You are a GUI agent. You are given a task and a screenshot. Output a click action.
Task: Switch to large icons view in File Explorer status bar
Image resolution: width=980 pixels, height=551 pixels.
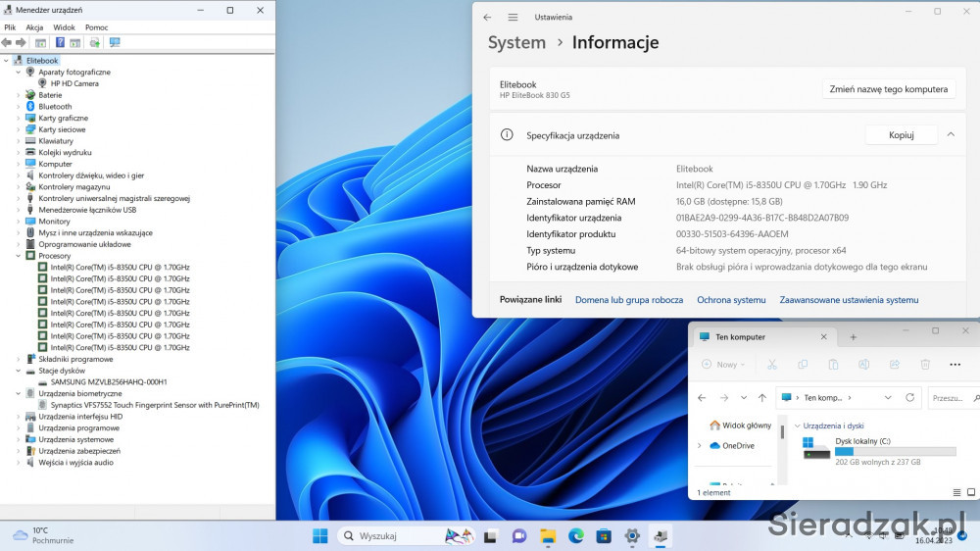pos(971,492)
